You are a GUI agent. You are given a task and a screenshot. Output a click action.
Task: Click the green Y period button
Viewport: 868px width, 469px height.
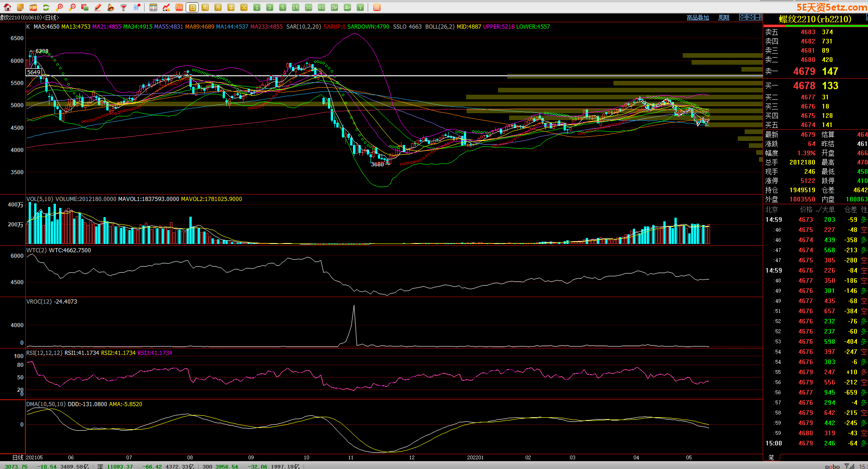click(360, 7)
